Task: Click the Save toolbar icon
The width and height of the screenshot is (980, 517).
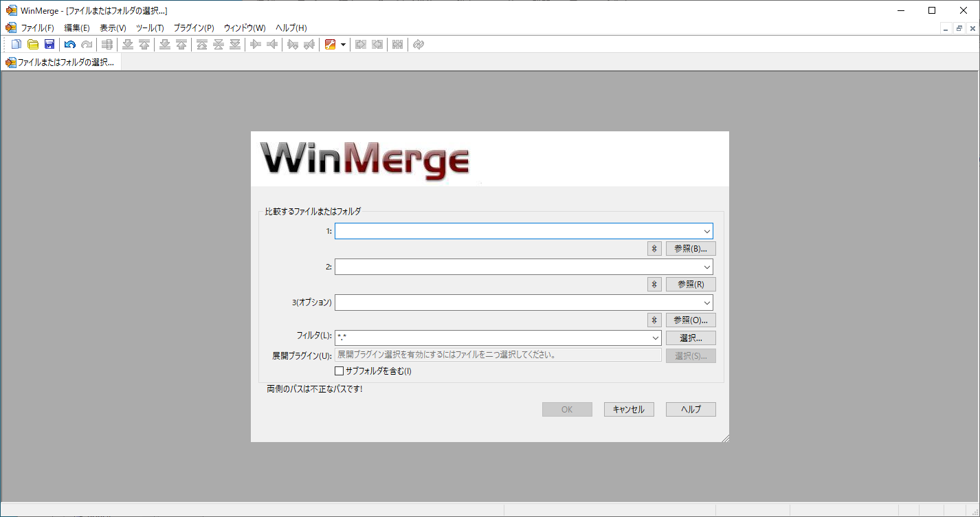Action: click(49, 44)
